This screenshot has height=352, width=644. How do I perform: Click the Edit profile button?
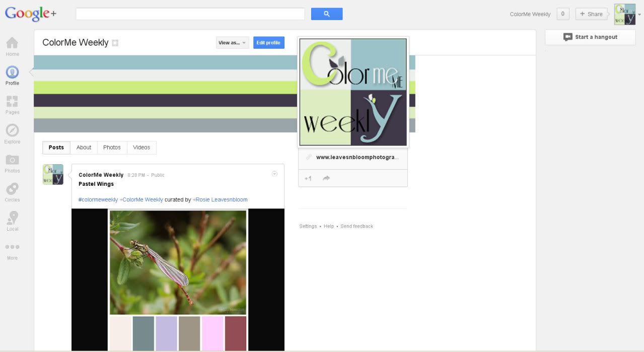pos(268,43)
